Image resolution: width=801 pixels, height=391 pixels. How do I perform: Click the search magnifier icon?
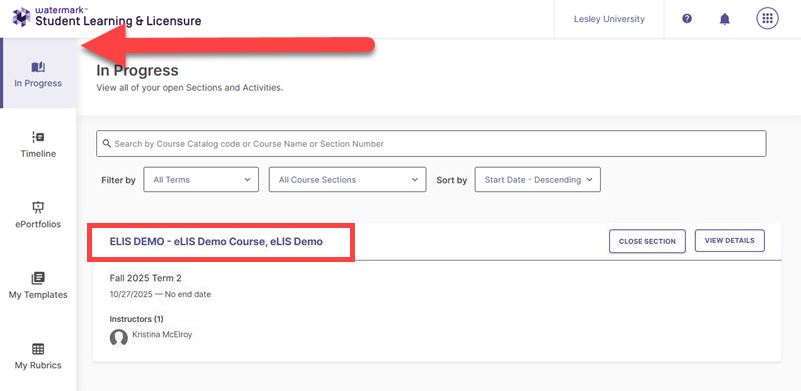(107, 144)
